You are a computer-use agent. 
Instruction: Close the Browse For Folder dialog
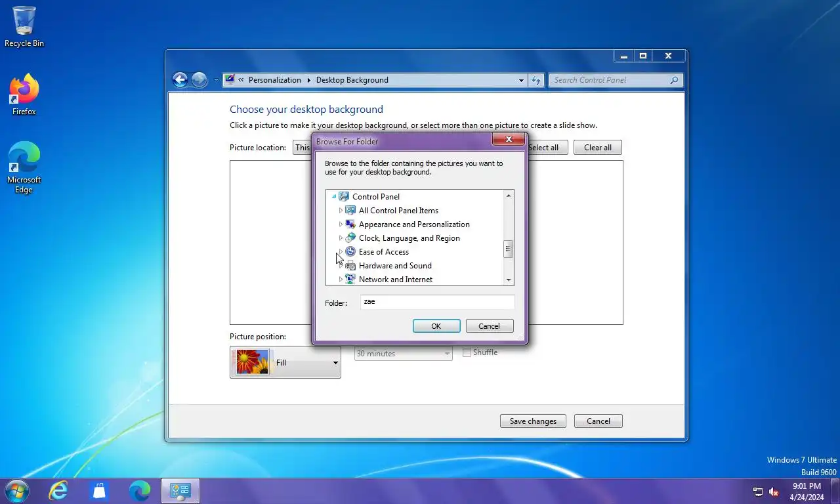point(509,139)
